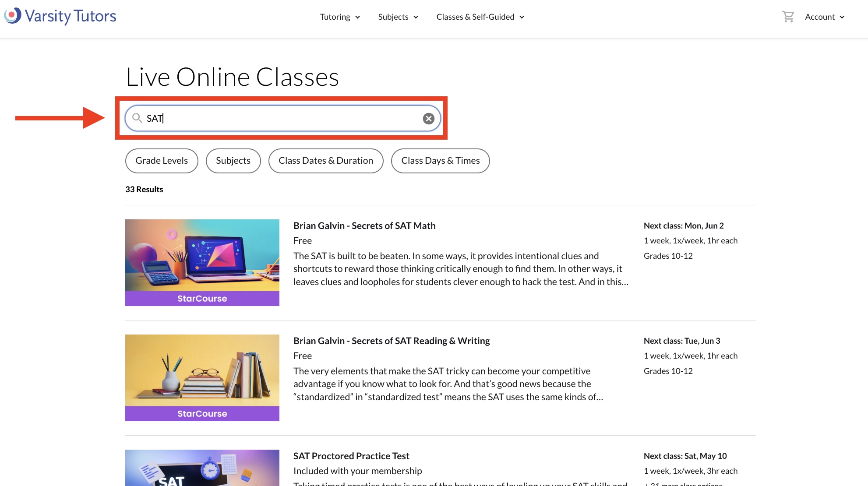Click the search magnifier icon
This screenshot has height=486, width=868.
(137, 118)
